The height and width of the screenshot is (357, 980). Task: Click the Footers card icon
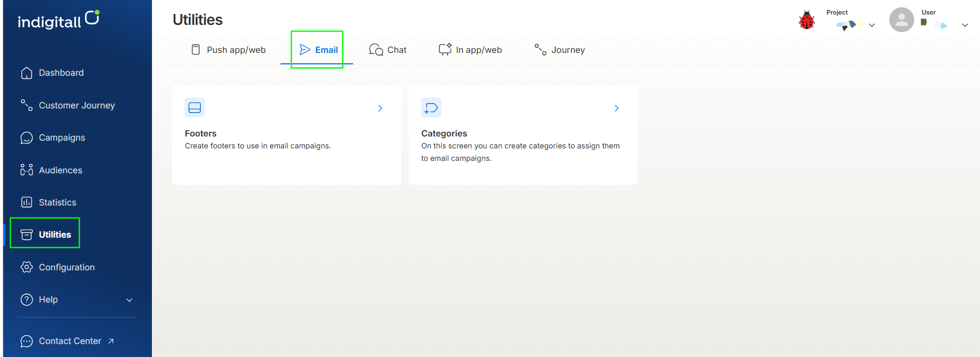click(195, 107)
